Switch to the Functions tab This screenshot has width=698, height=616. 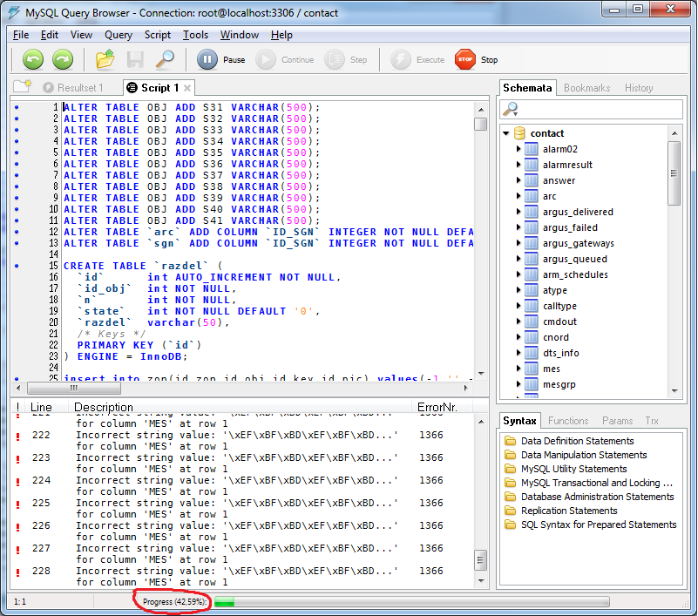pos(568,421)
